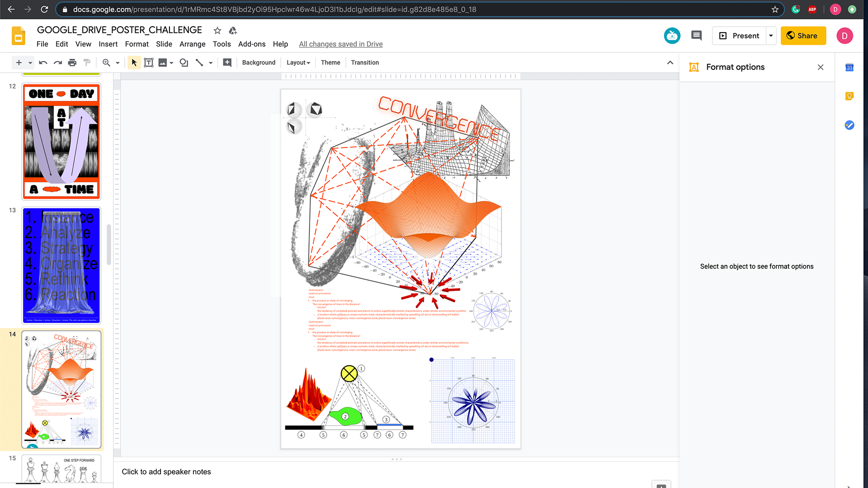Select slide 13 thumbnail
868x488 pixels.
click(x=61, y=265)
